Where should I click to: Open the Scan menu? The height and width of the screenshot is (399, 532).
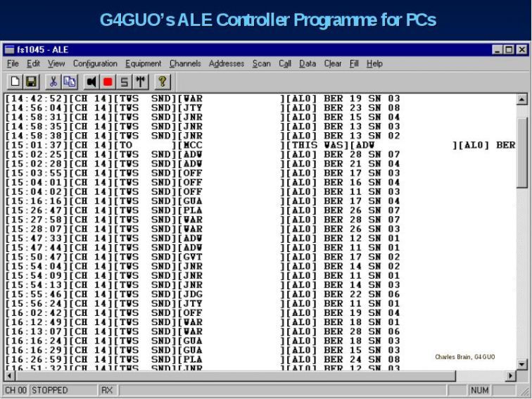coord(262,63)
